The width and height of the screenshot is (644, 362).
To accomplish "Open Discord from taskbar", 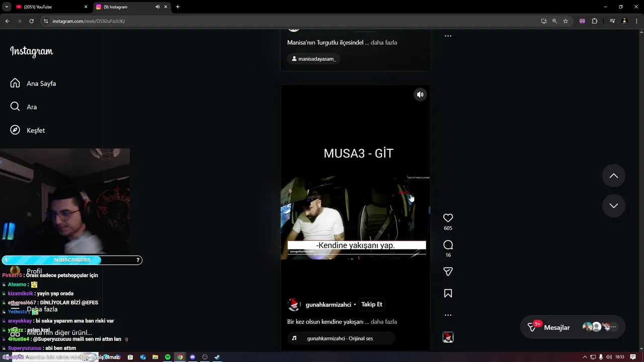I will click(193, 357).
